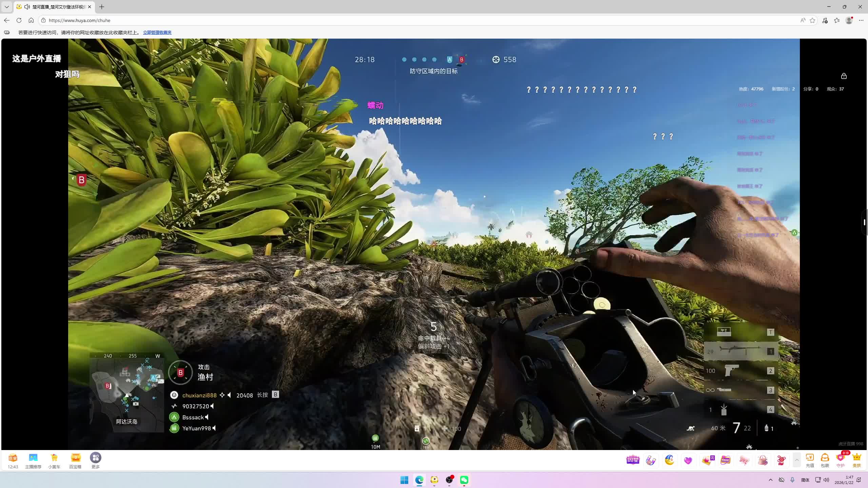Show hidden system tray icons

pyautogui.click(x=771, y=480)
